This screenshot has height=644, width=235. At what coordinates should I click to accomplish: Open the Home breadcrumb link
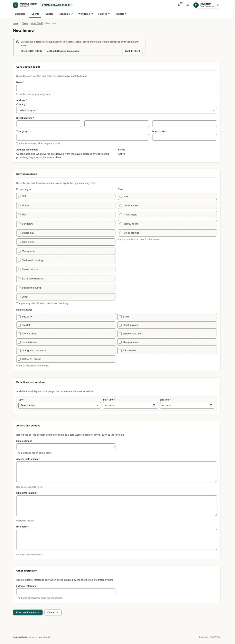coord(16,23)
